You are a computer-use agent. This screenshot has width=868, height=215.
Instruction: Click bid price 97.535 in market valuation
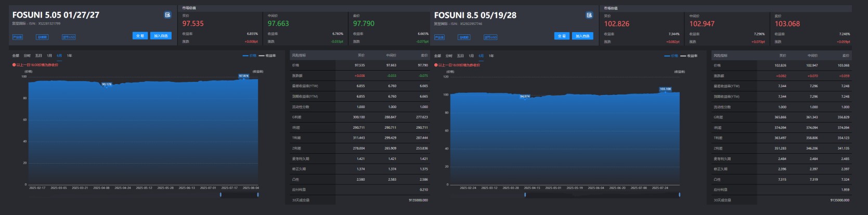193,23
